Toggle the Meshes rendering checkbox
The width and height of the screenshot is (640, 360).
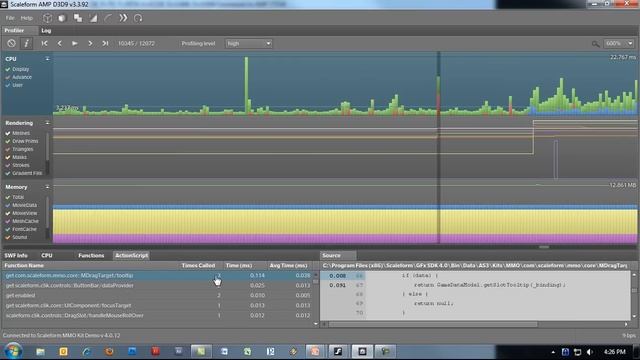click(8, 133)
